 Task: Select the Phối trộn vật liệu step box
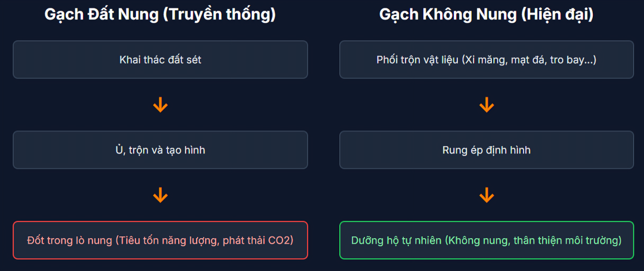click(x=487, y=60)
